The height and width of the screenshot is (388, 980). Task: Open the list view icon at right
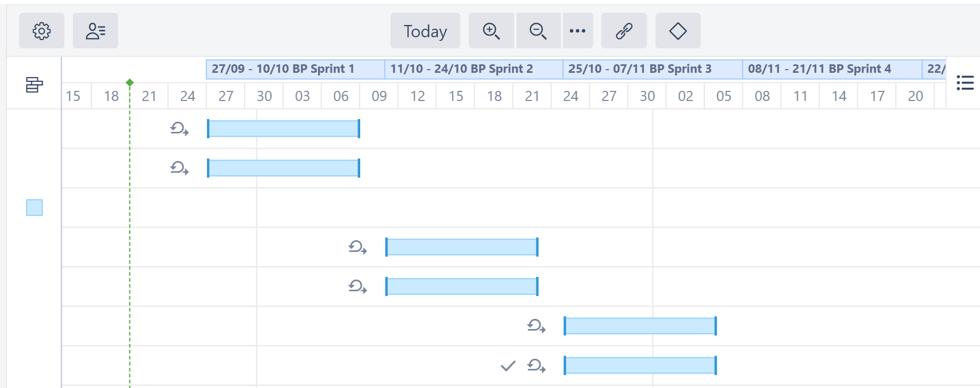965,83
